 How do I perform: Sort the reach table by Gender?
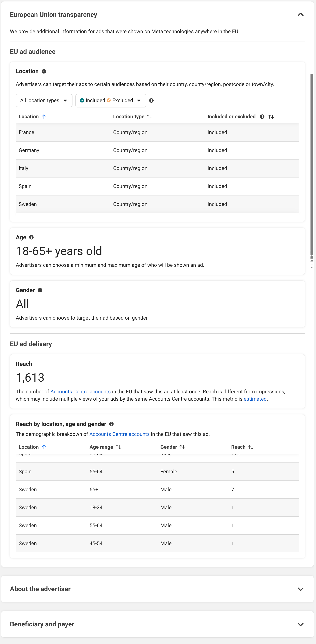point(182,447)
